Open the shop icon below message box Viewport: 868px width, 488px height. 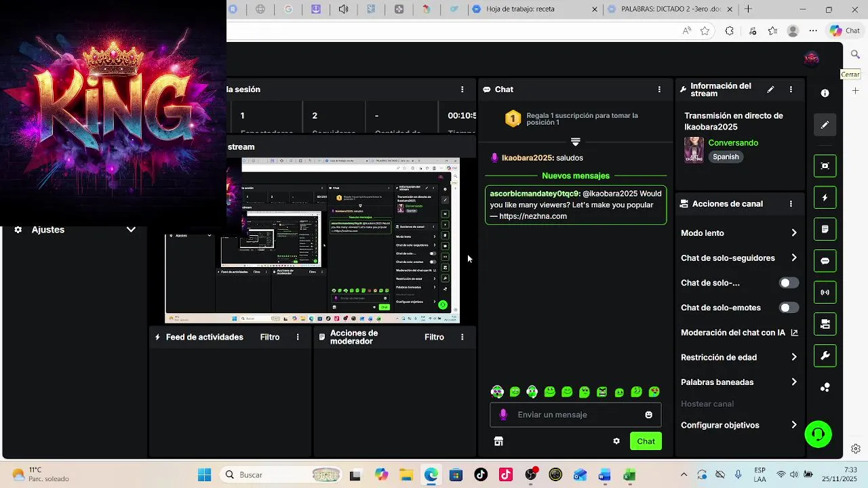pos(498,441)
